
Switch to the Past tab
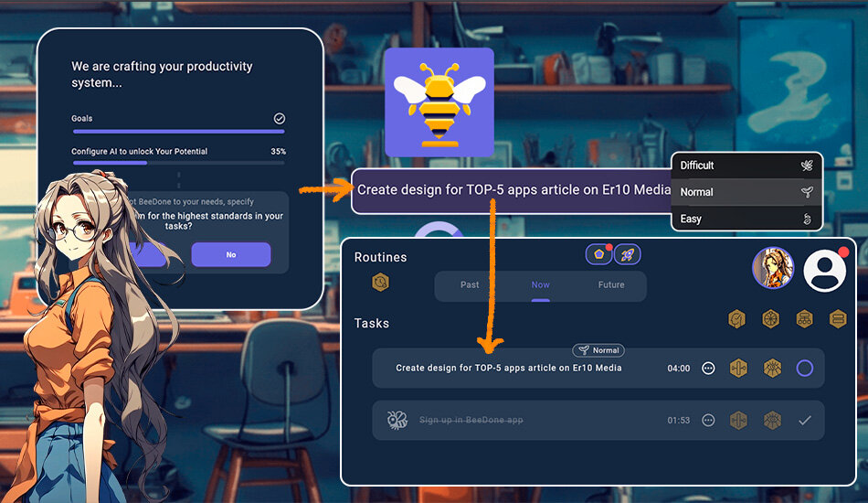(x=470, y=284)
